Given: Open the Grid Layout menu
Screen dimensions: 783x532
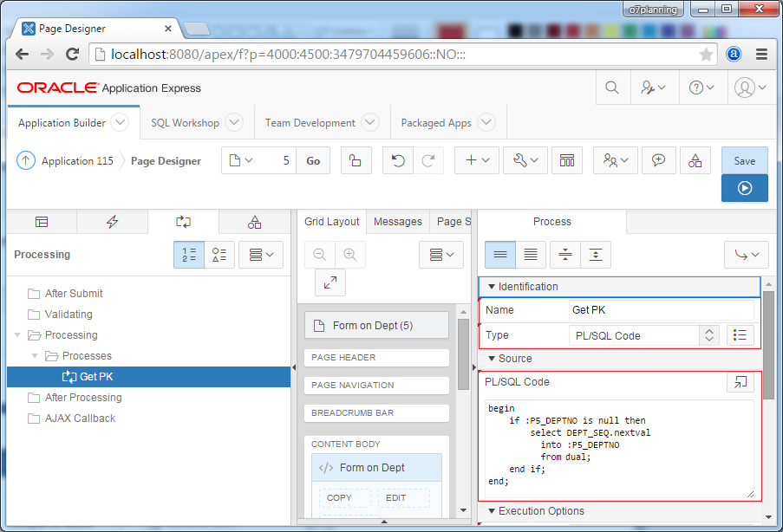Looking at the screenshot, I should pos(441,255).
